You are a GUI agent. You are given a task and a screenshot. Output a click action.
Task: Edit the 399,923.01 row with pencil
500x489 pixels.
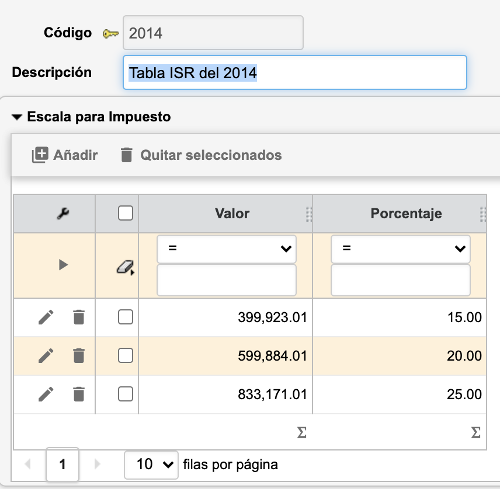click(x=46, y=317)
